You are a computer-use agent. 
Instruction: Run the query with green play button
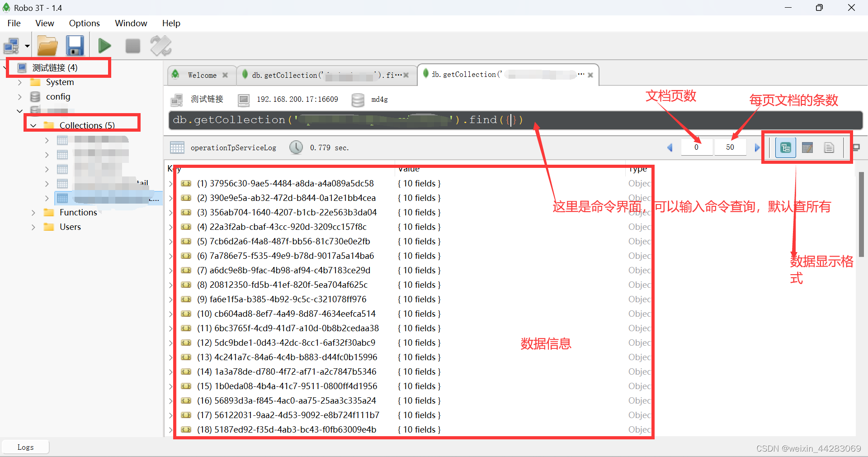coord(104,46)
